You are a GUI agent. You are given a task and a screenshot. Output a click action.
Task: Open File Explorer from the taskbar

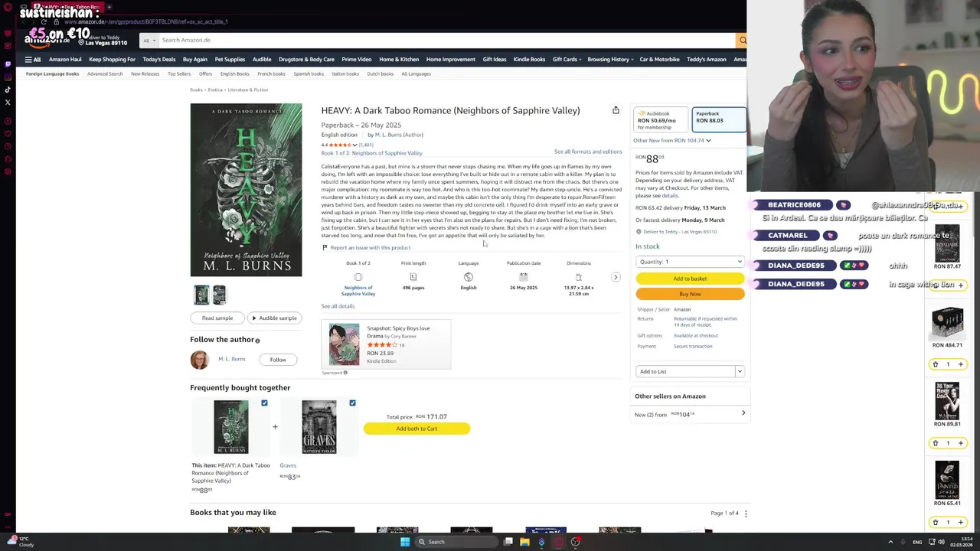tap(524, 542)
